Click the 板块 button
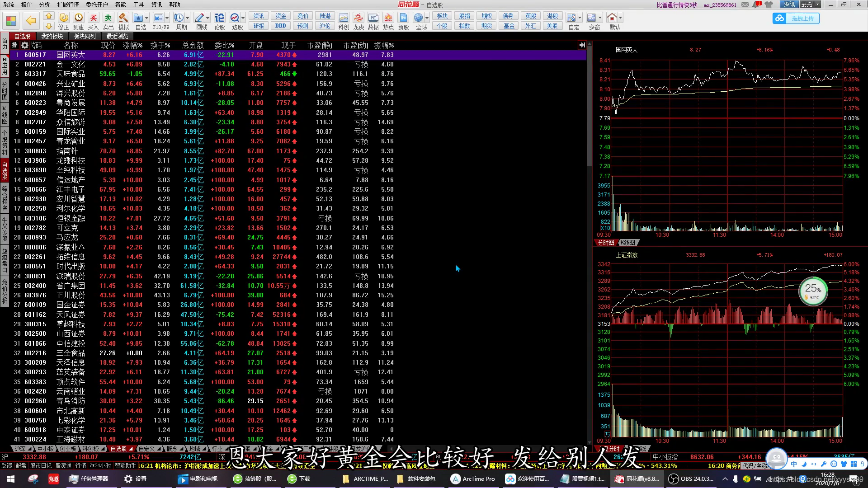 pos(442,16)
